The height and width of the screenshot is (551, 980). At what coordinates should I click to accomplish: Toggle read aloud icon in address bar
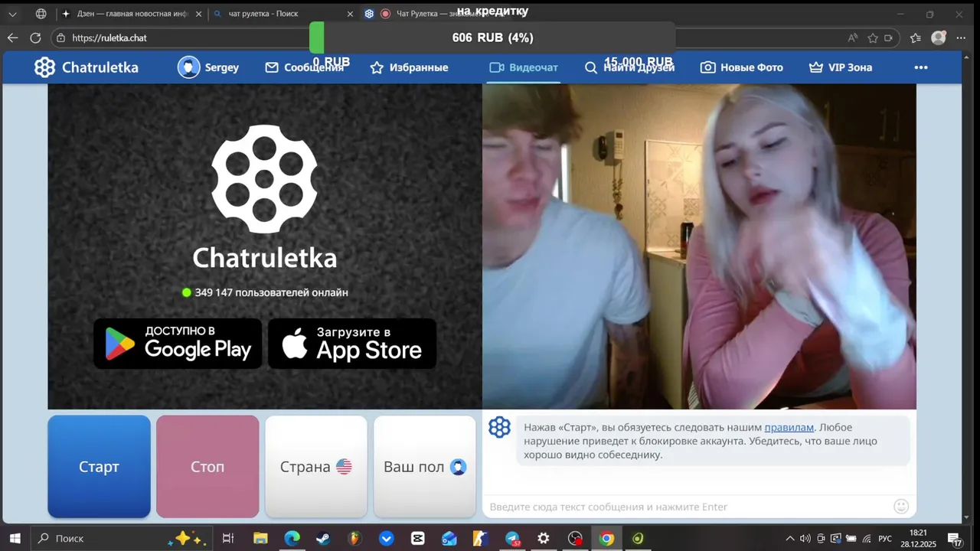pos(853,37)
